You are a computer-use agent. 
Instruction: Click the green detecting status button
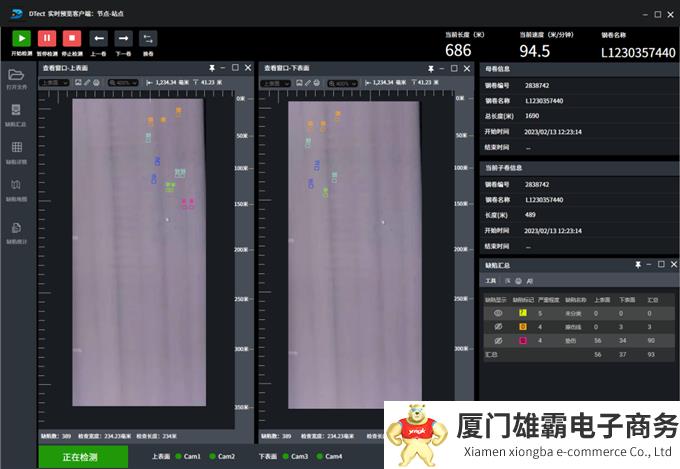83,457
